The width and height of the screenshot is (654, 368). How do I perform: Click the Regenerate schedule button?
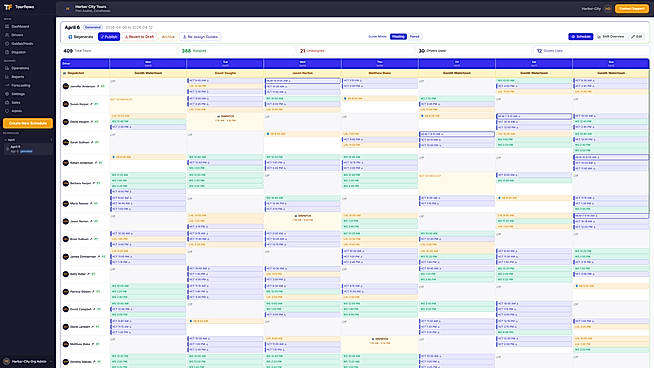point(81,37)
